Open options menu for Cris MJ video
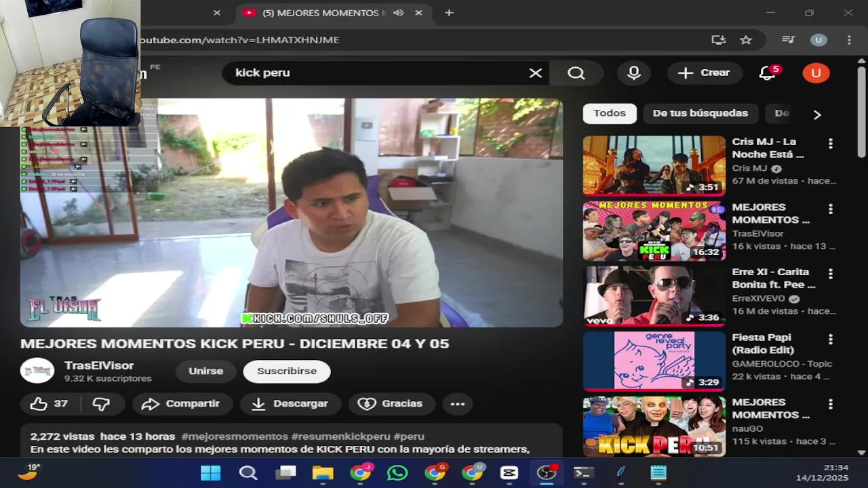 pos(830,144)
